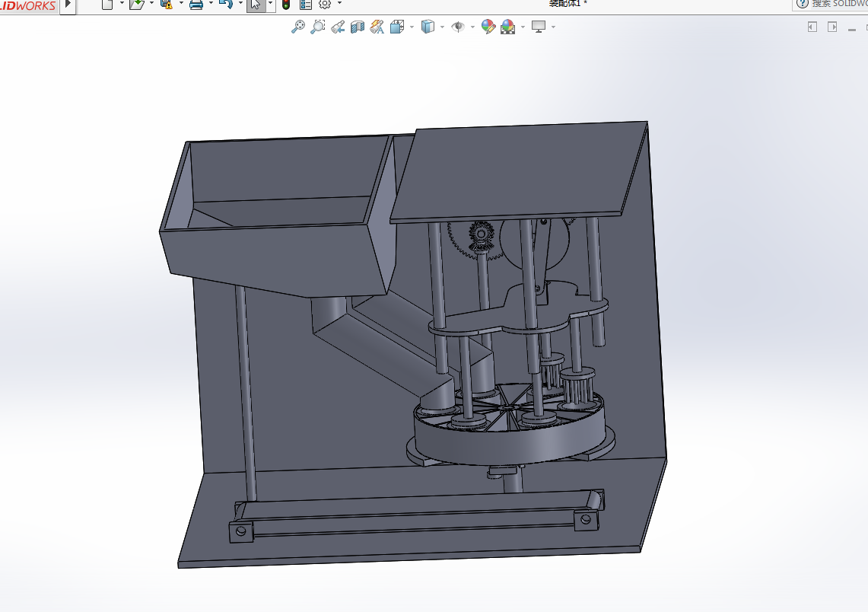The image size is (868, 612).
Task: Toggle the Hide/Show Items eye icon
Action: click(x=458, y=27)
